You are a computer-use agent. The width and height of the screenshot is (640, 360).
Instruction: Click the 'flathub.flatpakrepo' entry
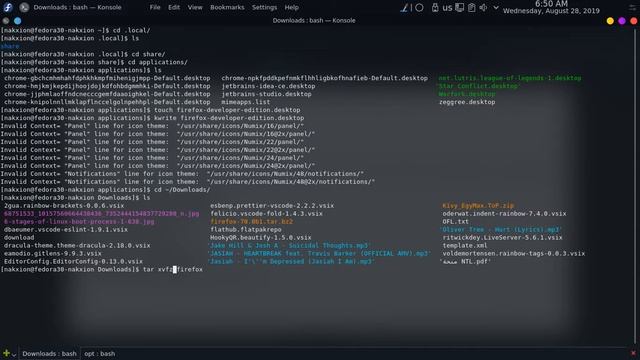click(246, 229)
